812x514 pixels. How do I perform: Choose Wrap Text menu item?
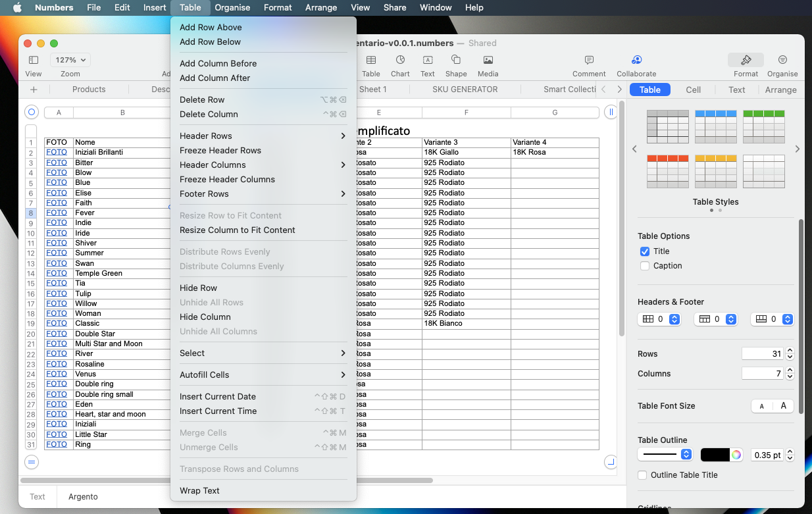pos(263,491)
